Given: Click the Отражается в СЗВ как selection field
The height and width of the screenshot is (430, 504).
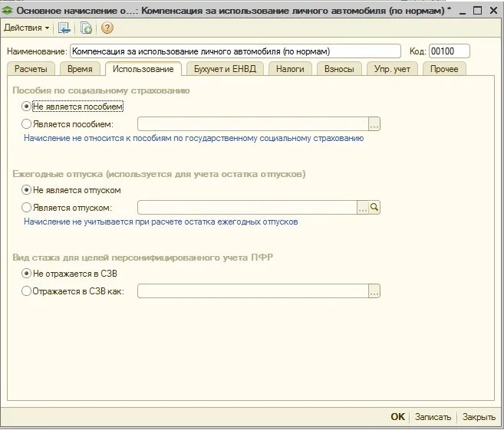Looking at the screenshot, I should click(253, 291).
